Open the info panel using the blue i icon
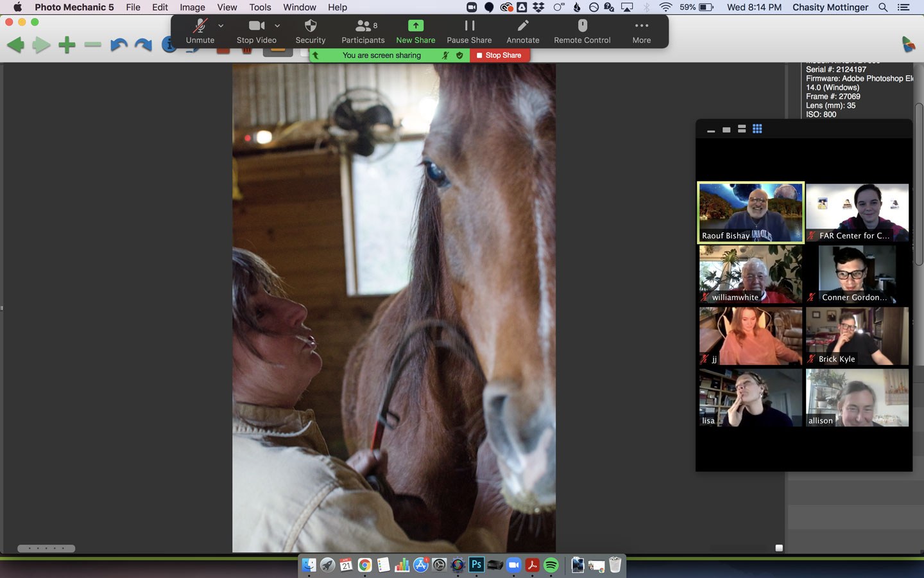The image size is (924, 578). (x=169, y=45)
